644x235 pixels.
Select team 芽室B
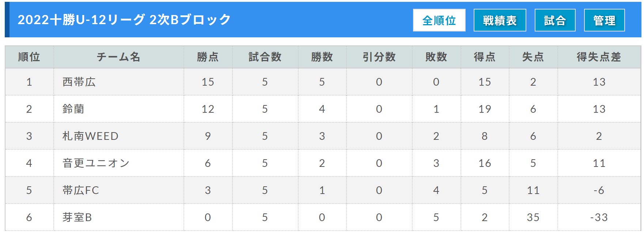77,217
